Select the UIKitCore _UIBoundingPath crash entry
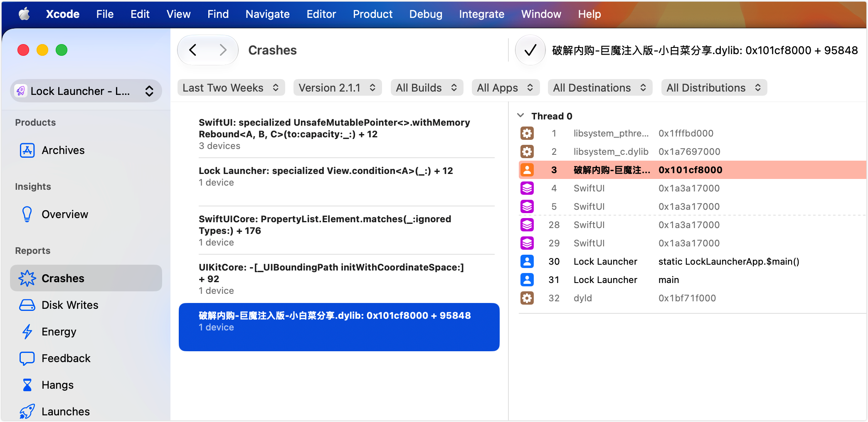This screenshot has height=422, width=868. pos(339,279)
